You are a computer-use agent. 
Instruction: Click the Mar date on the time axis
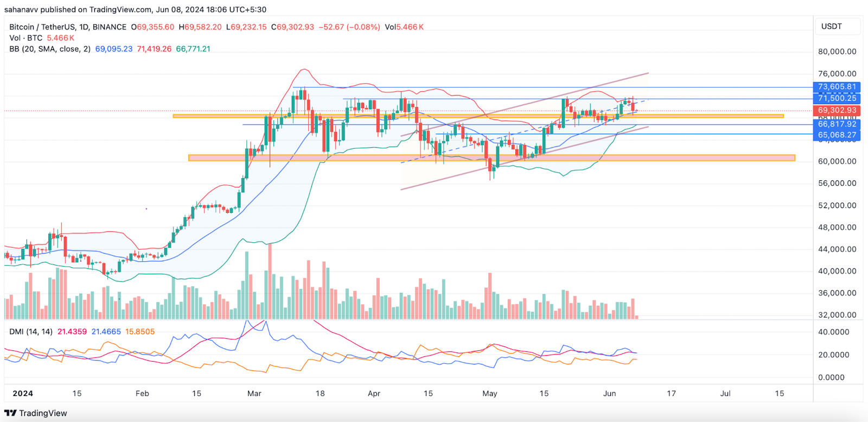[254, 394]
